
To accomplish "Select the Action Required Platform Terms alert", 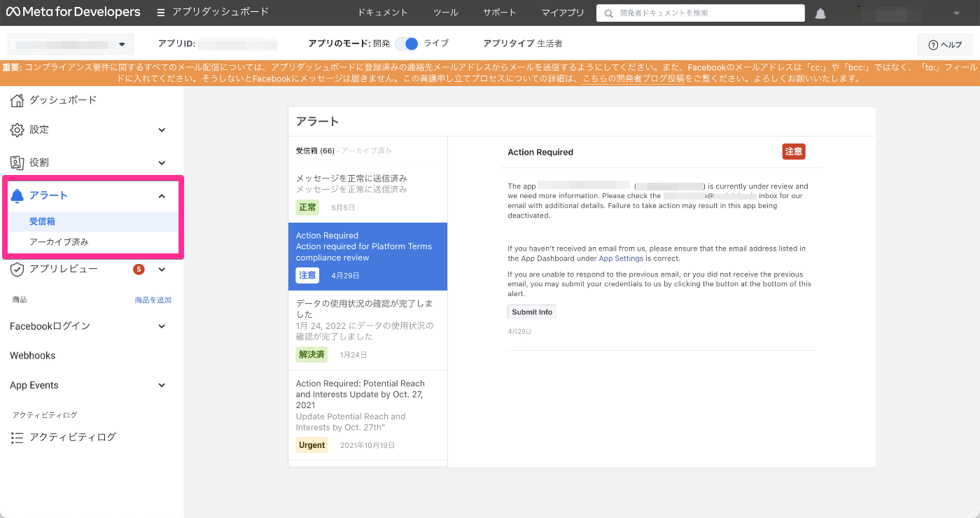I will click(367, 256).
